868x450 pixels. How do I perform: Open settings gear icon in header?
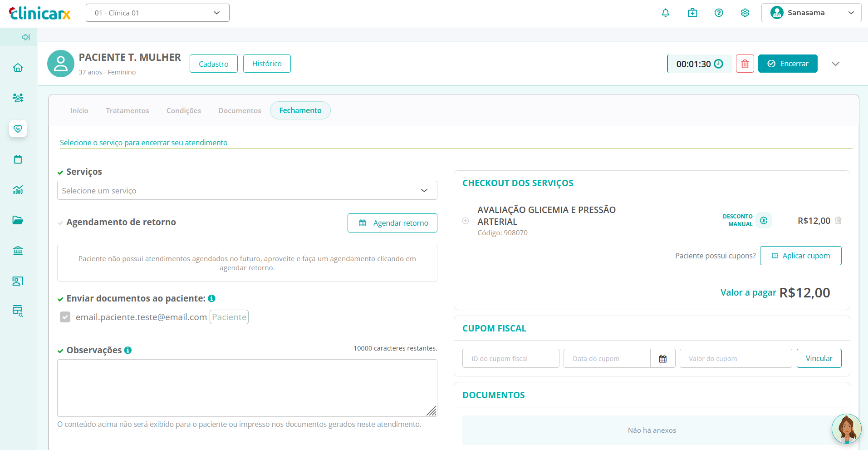point(745,13)
